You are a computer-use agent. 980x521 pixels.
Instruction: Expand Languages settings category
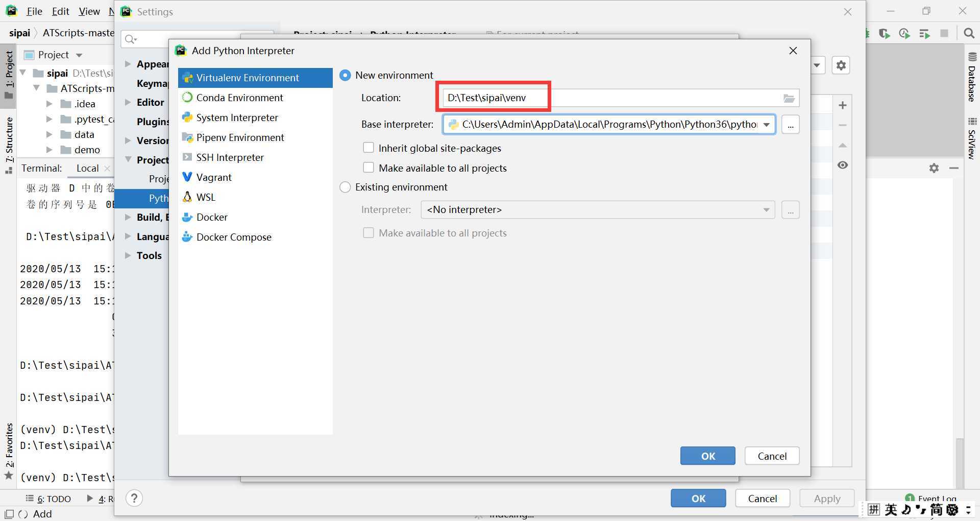coord(128,236)
